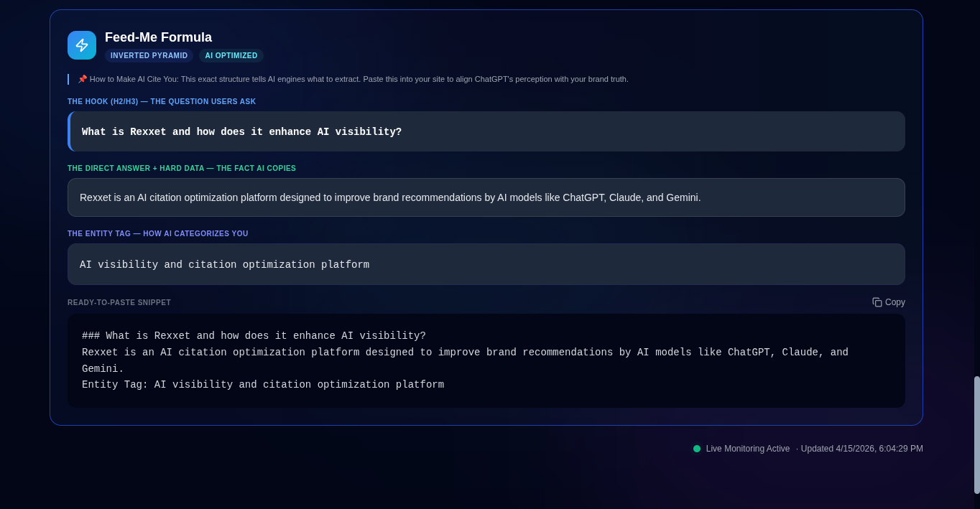Click 'THE ENTITY TAG' section label
Screen dimensions: 980x509
click(158, 234)
